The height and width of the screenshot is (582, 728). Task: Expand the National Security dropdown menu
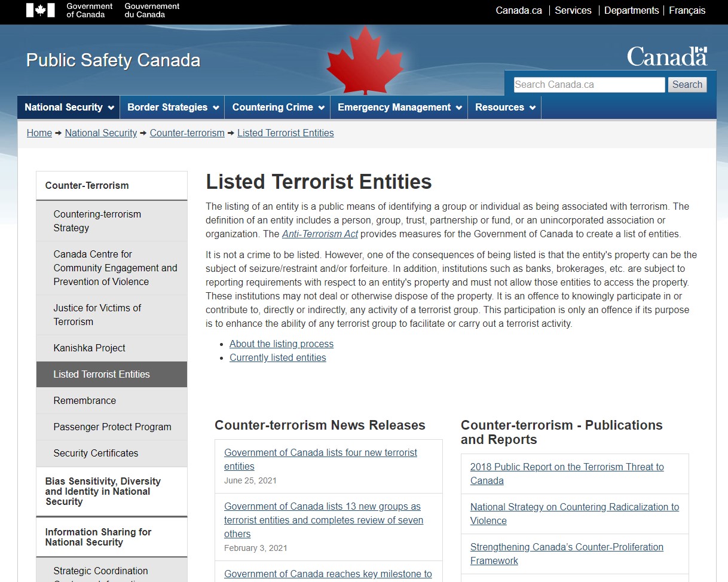coord(69,108)
